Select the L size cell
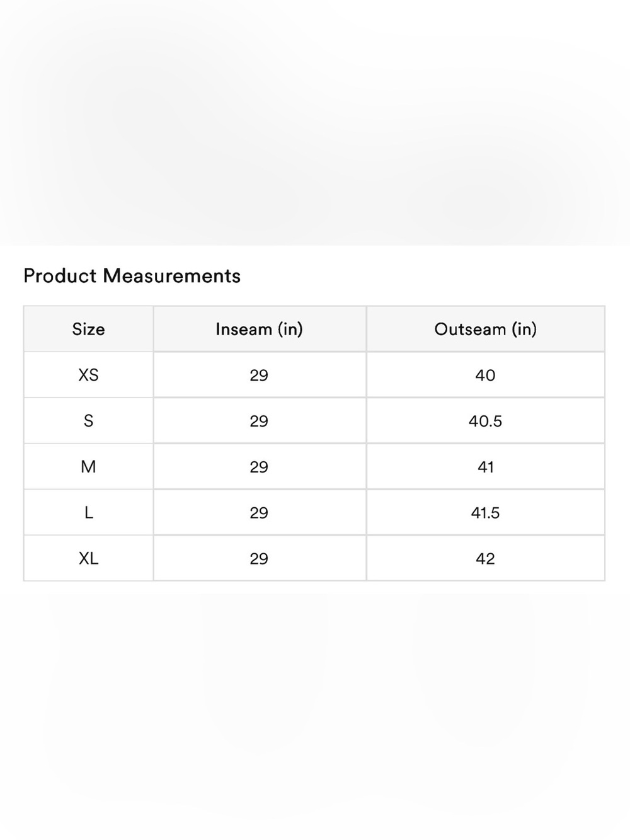The height and width of the screenshot is (840, 630). tap(88, 513)
